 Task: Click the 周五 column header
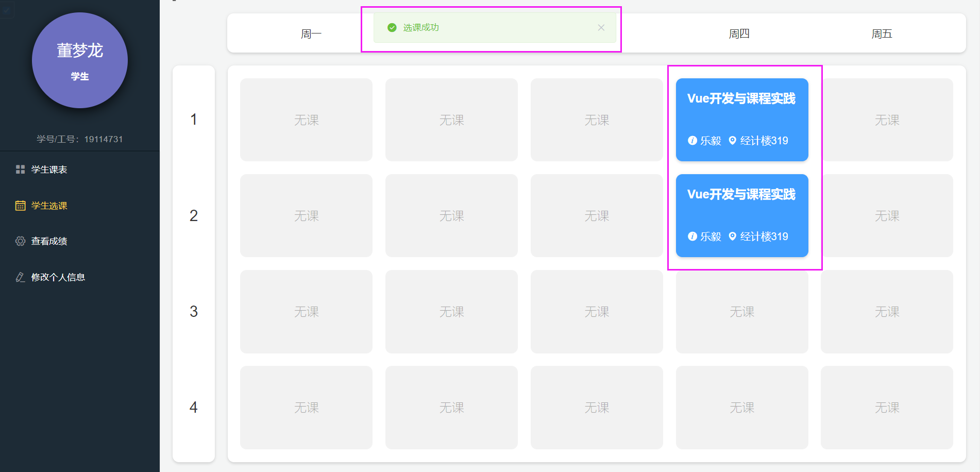click(882, 34)
